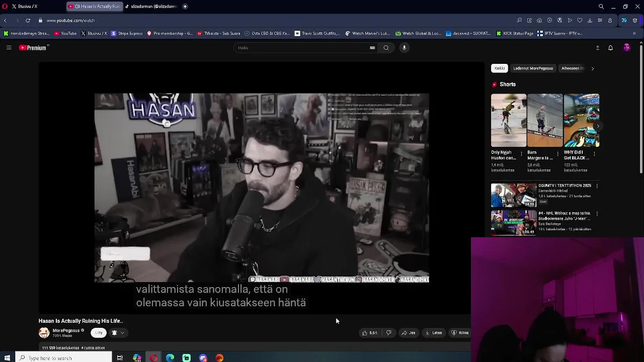This screenshot has width=644, height=362.
Task: Open subscription notification bell dropdown
Action: [x=117, y=333]
